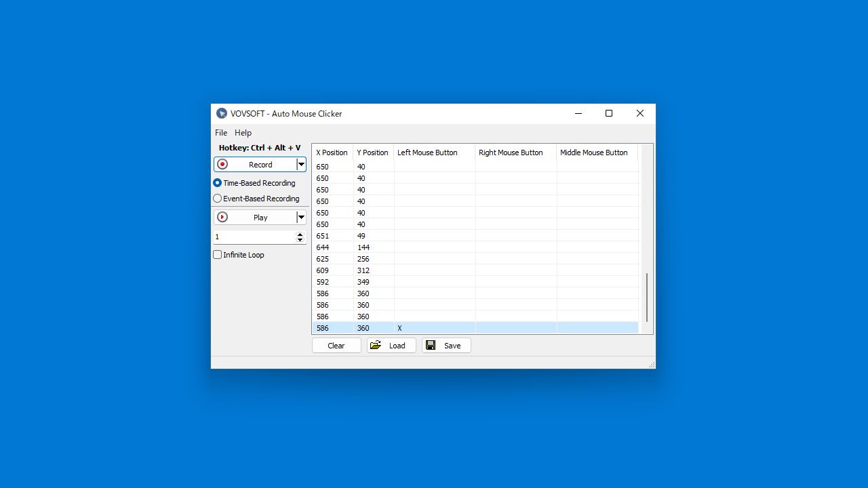The width and height of the screenshot is (868, 488).
Task: Increase the repeat count with up arrow
Action: click(x=300, y=235)
